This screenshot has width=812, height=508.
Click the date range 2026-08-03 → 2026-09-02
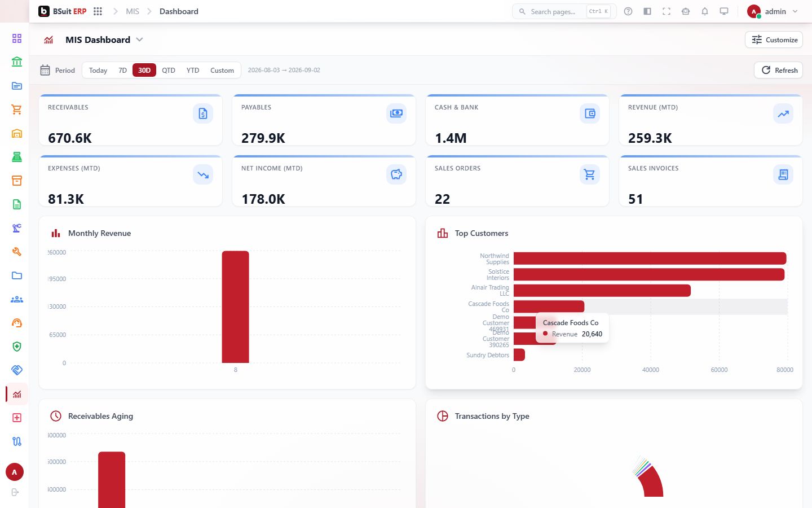(284, 70)
